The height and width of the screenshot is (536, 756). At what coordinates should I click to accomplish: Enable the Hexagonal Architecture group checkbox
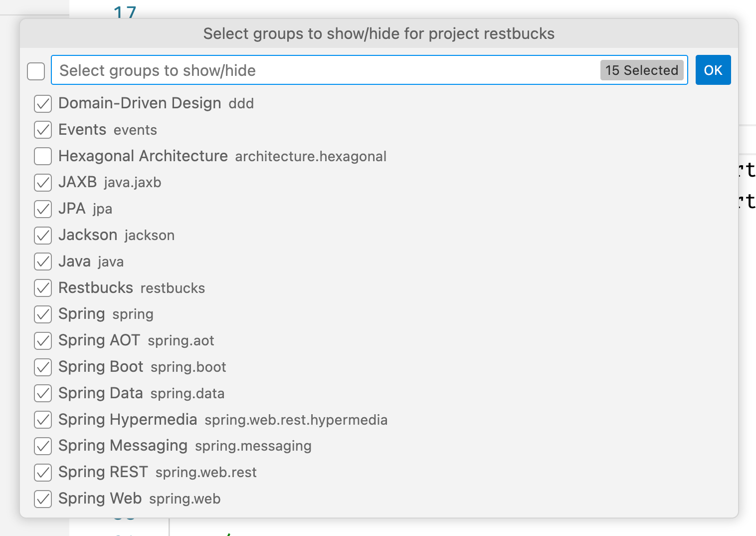pyautogui.click(x=43, y=156)
